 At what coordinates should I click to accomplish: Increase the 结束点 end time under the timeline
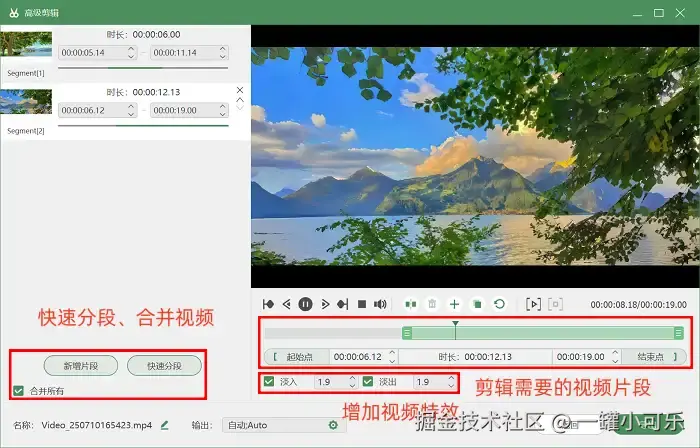pos(615,353)
